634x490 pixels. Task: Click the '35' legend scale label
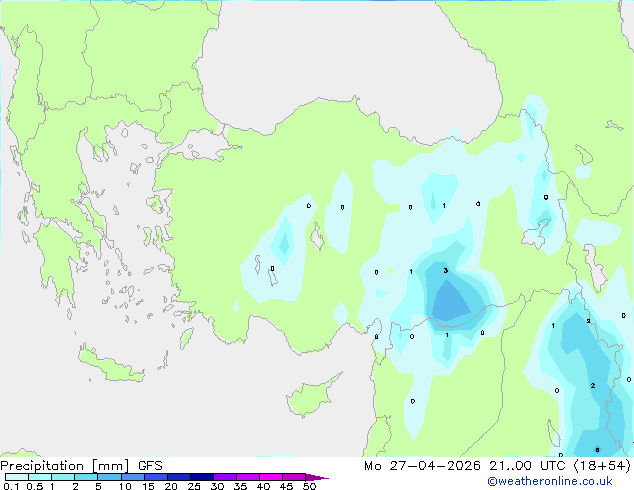coord(240,486)
